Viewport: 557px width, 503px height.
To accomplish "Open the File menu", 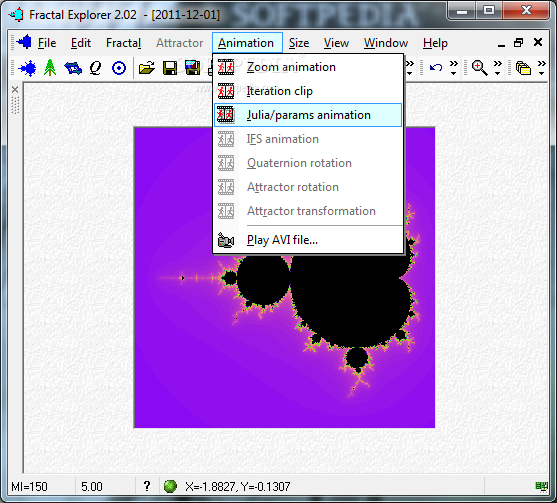I will tap(47, 43).
